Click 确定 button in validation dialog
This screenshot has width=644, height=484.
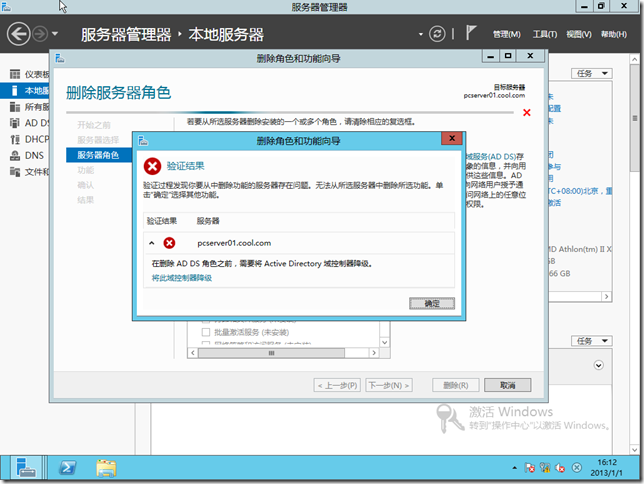[x=432, y=303]
